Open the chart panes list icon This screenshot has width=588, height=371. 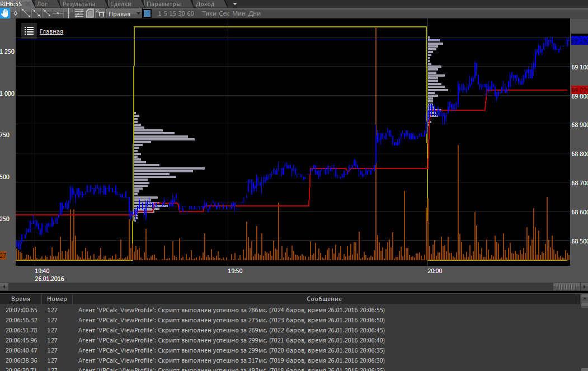coord(29,31)
